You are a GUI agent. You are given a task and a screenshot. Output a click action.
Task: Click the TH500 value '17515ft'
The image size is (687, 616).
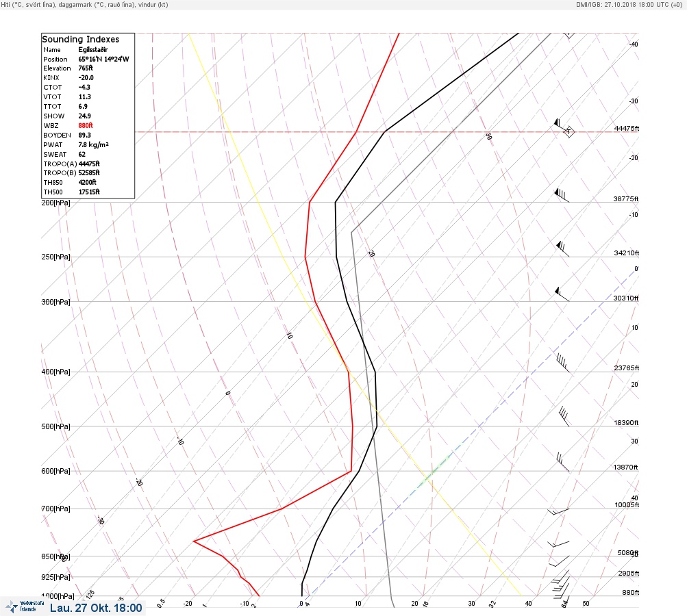(89, 192)
